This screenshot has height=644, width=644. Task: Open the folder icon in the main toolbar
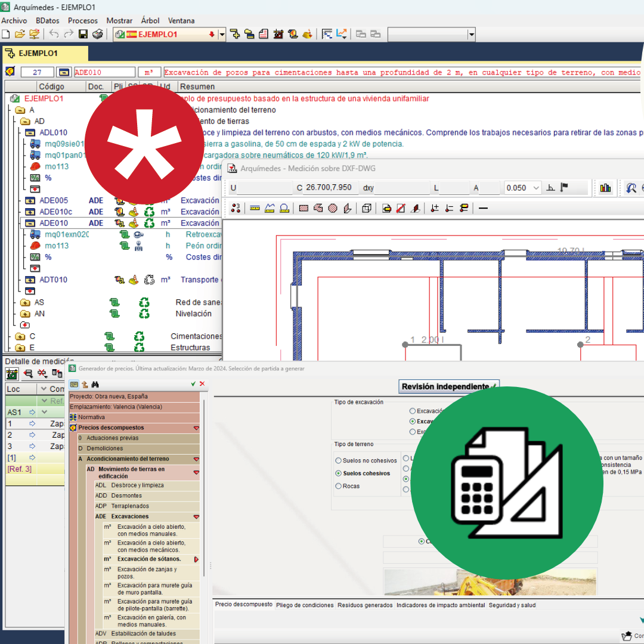(20, 34)
